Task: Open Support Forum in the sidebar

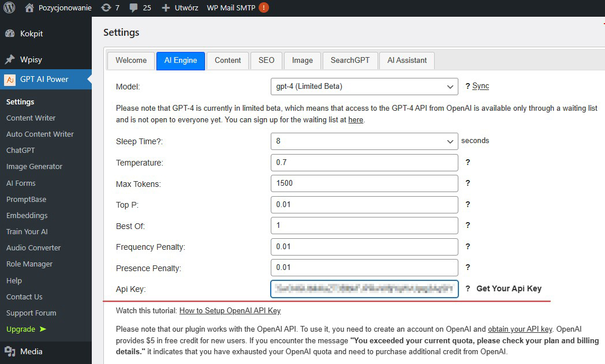Action: [31, 313]
